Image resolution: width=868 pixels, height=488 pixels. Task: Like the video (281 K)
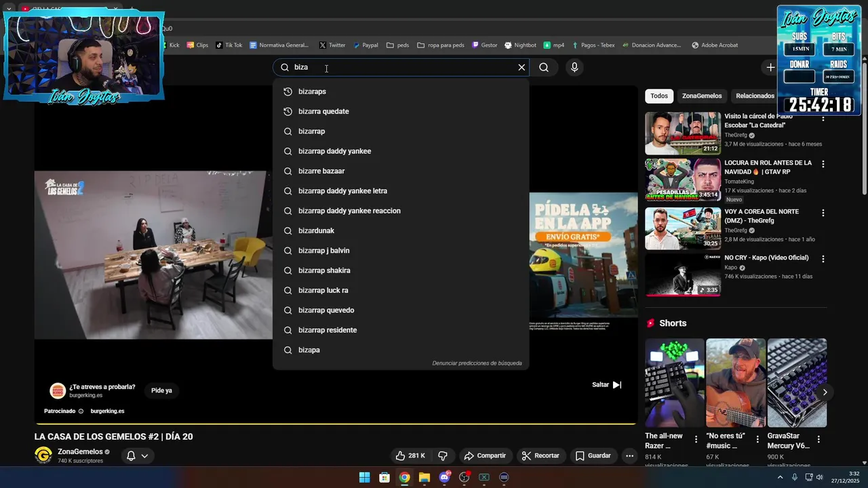(411, 455)
